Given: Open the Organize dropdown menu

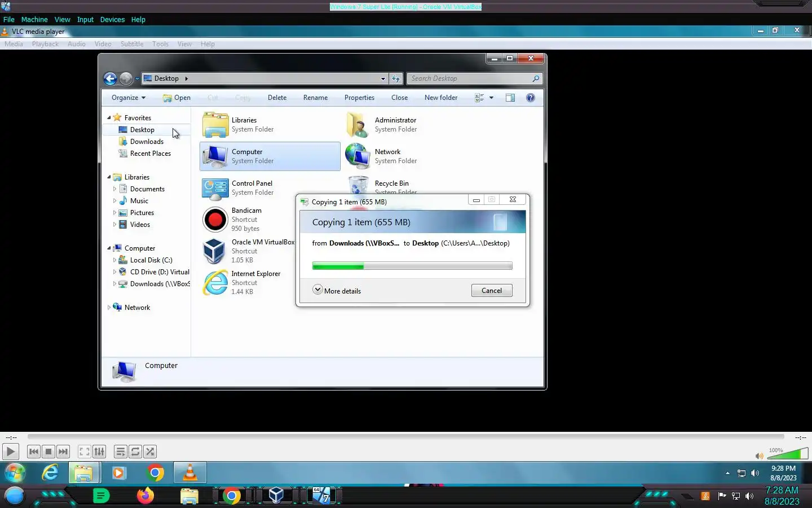Looking at the screenshot, I should pyautogui.click(x=129, y=98).
